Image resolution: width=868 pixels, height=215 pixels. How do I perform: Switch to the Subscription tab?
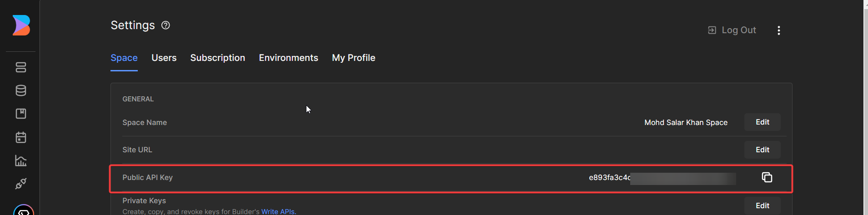tap(217, 58)
